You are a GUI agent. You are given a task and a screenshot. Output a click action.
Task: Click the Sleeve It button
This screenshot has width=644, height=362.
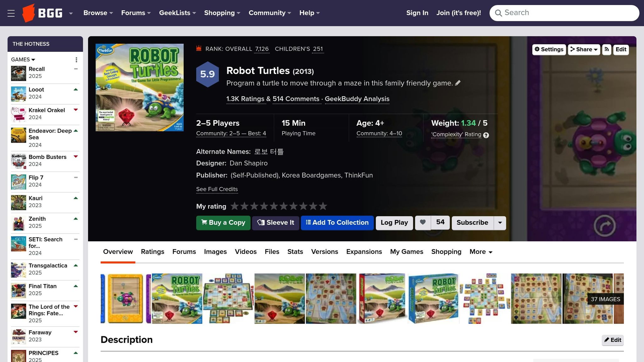click(x=275, y=223)
